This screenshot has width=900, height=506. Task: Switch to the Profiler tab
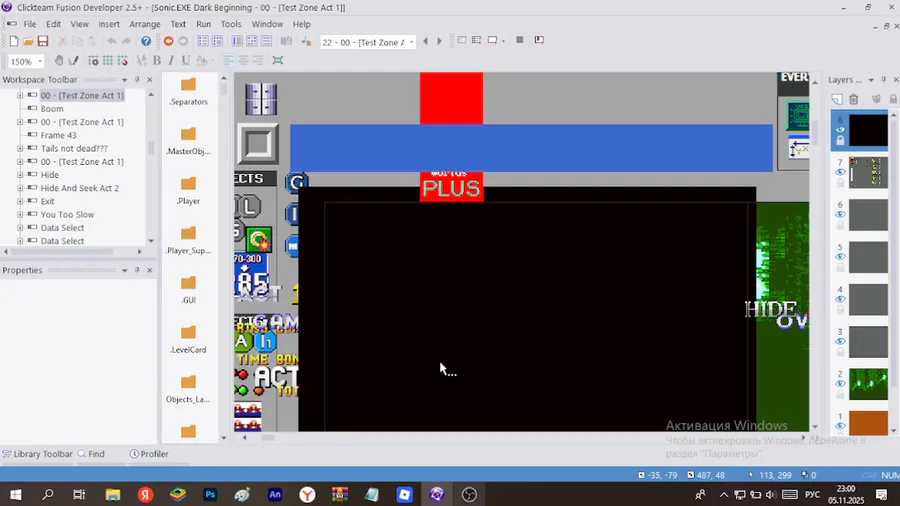(x=149, y=454)
